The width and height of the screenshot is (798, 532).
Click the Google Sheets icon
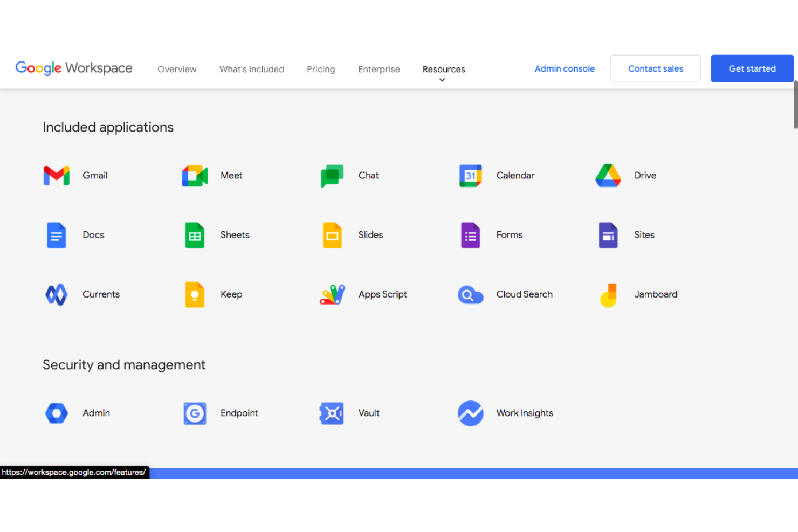point(194,235)
